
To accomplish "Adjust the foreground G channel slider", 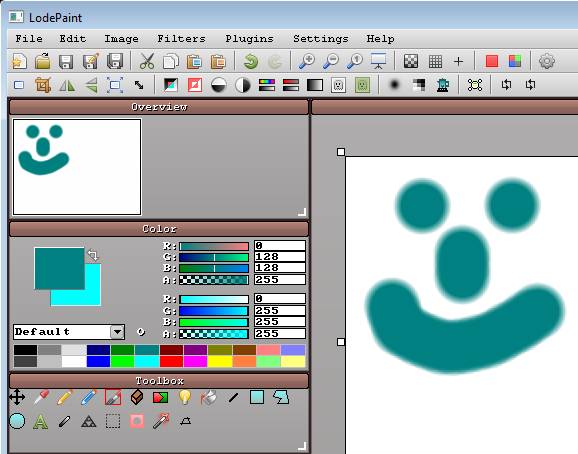I will coord(214,257).
